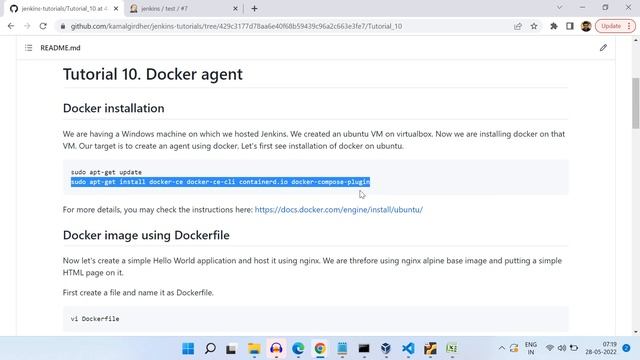Open File Explorer from the taskbar

tap(254, 349)
